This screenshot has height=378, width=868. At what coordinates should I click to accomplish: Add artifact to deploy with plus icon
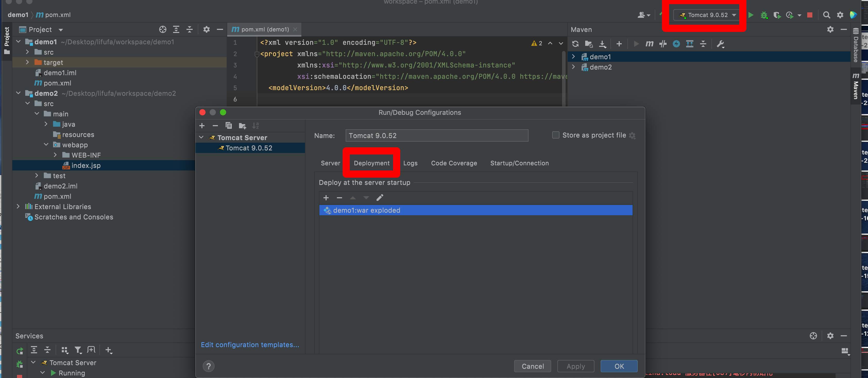pos(326,198)
